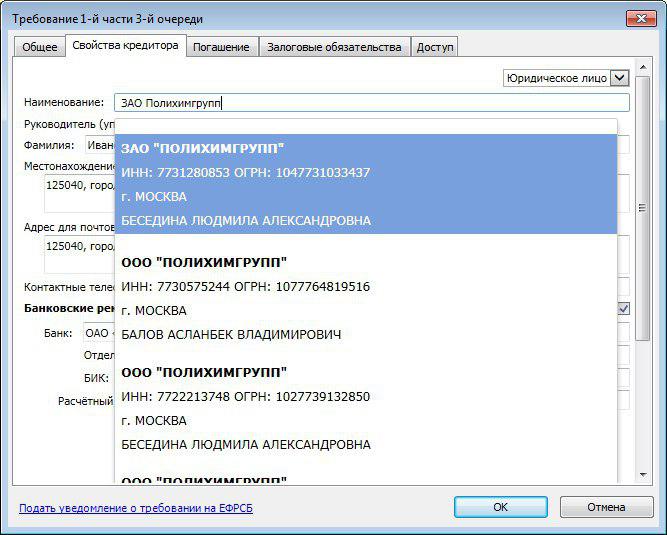
Task: Select the partially visible last ООО suggestion
Action: tap(366, 480)
